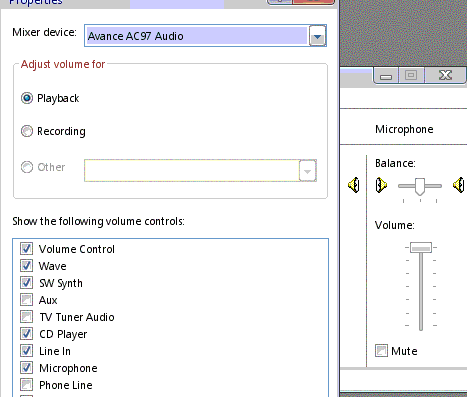Uncheck the SW Synth checkbox
The width and height of the screenshot is (467, 397).
click(26, 283)
